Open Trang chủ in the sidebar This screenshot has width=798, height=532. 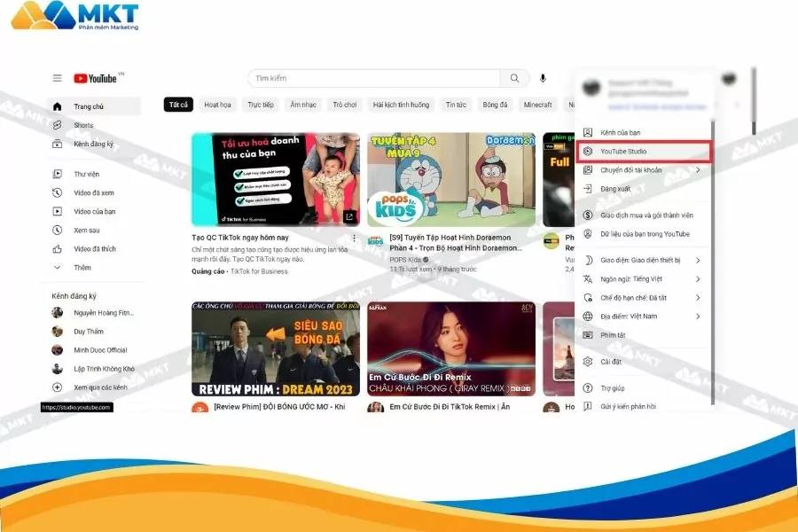click(x=94, y=106)
